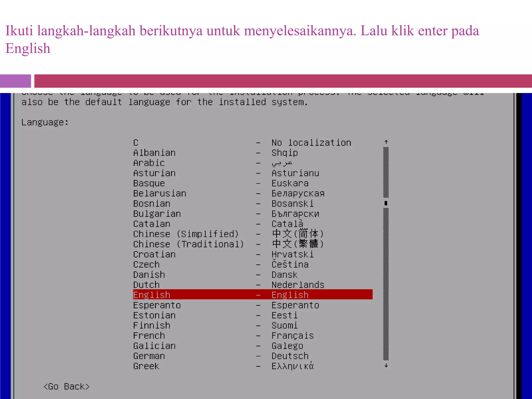532x399 pixels.
Task: Click the Go Back button
Action: [x=66, y=387]
